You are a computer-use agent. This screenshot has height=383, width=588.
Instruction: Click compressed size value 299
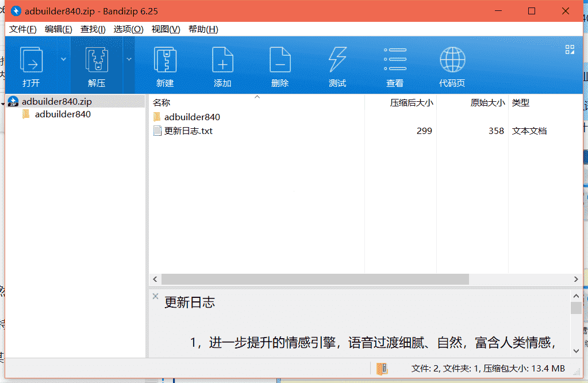424,131
